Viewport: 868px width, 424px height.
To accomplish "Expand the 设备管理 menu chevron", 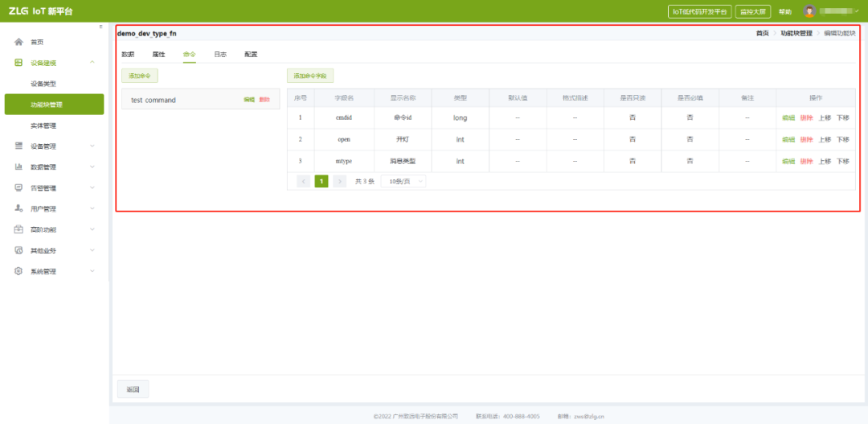I will (92, 146).
